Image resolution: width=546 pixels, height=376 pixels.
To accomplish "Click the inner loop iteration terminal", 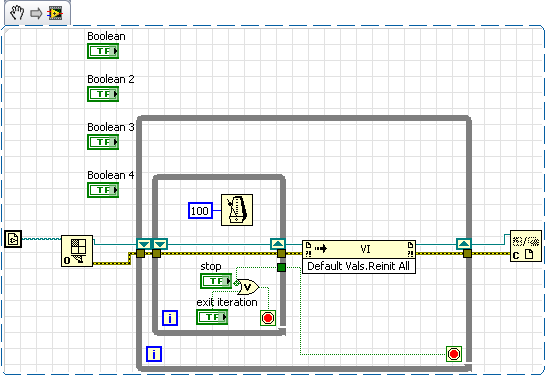I will pyautogui.click(x=170, y=318).
